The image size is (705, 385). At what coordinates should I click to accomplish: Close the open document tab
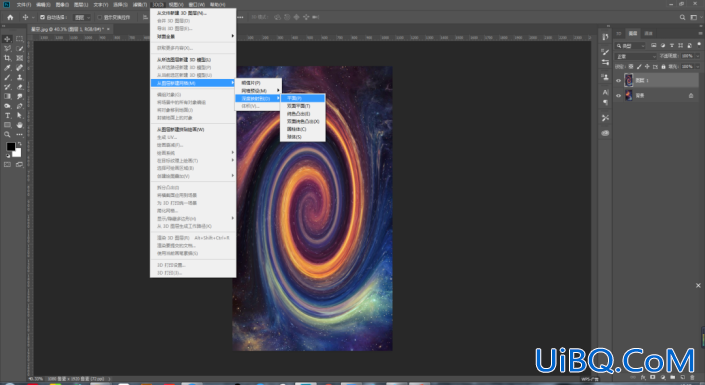tap(108, 29)
